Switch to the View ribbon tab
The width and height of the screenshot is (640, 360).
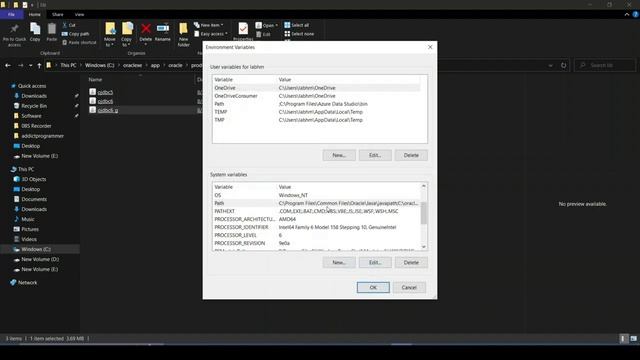tap(79, 14)
